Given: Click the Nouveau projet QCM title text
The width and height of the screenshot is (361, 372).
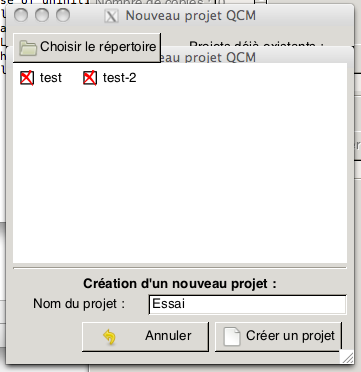Looking at the screenshot, I should pyautogui.click(x=190, y=16).
